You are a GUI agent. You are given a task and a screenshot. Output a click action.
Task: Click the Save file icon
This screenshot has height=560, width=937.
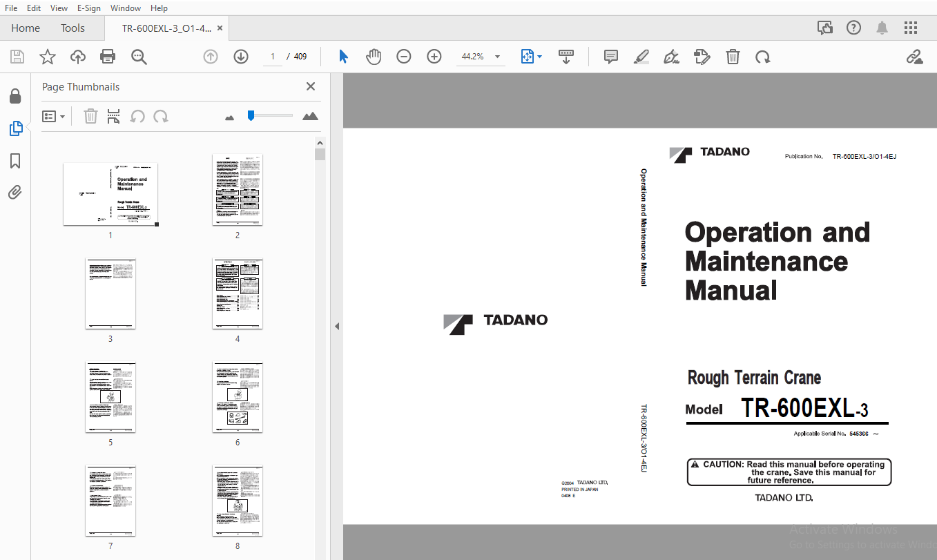point(17,57)
